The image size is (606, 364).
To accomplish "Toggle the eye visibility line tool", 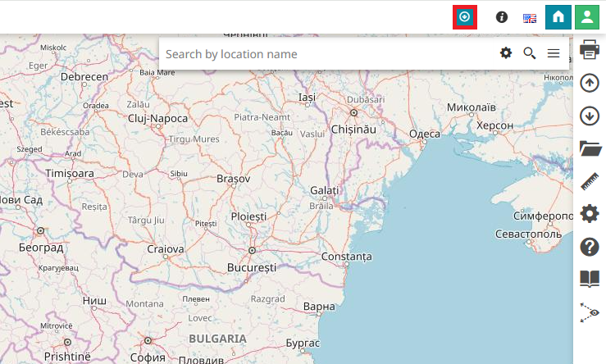I will coord(589,312).
